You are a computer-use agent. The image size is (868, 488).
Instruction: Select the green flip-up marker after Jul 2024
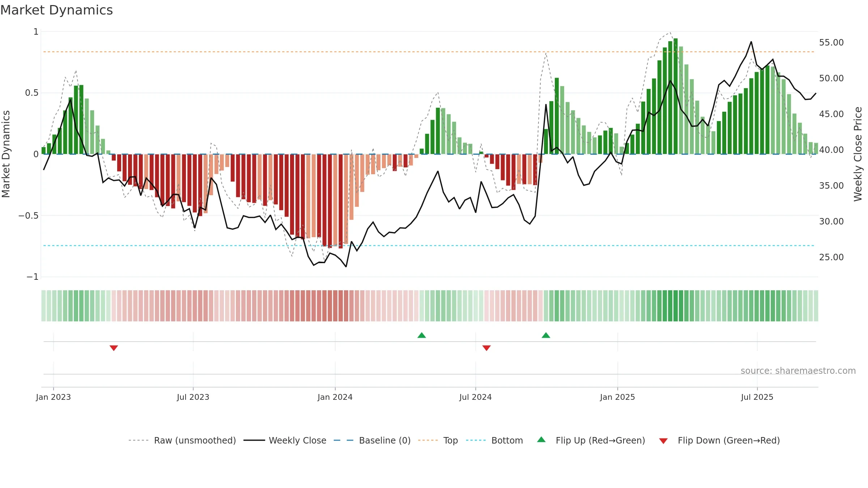(546, 335)
